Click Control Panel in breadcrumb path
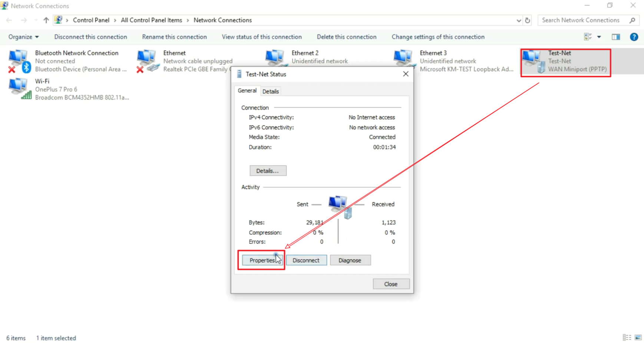644x343 pixels. [91, 20]
